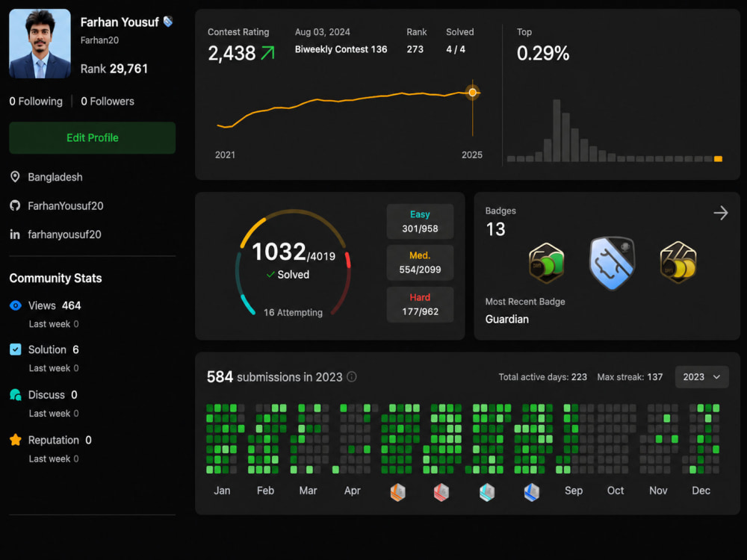The height and width of the screenshot is (560, 747).
Task: Click the highlighted orange bar in Top histogram
Action: click(718, 159)
